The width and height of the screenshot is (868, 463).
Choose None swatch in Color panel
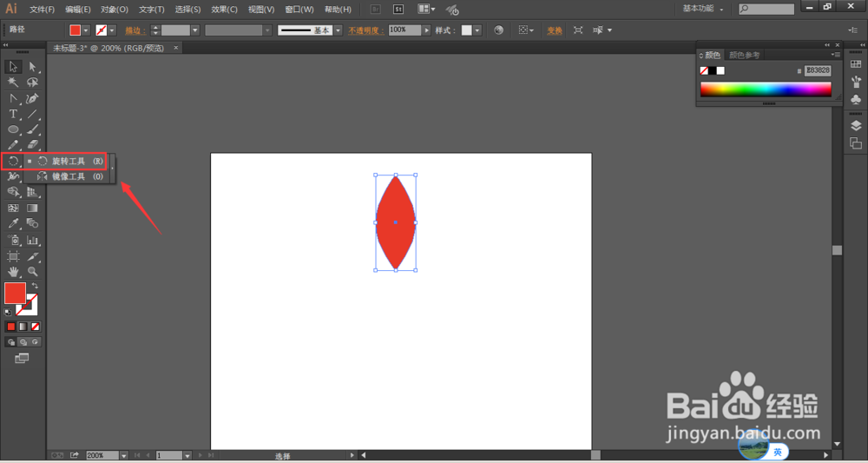(x=704, y=71)
